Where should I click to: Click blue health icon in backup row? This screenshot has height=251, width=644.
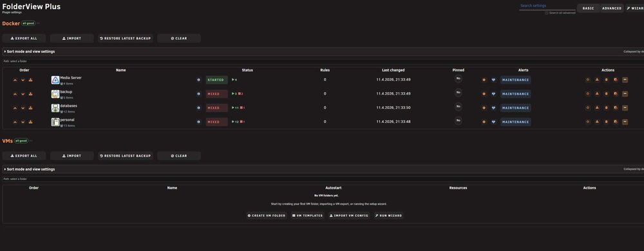tap(494, 94)
